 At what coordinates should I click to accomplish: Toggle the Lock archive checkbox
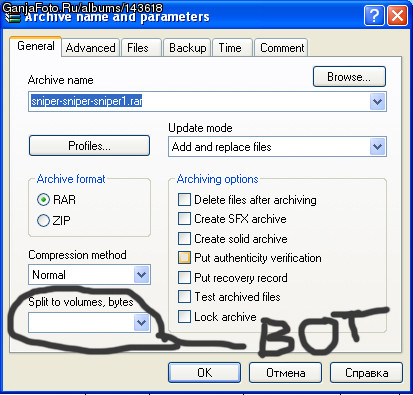(x=184, y=316)
